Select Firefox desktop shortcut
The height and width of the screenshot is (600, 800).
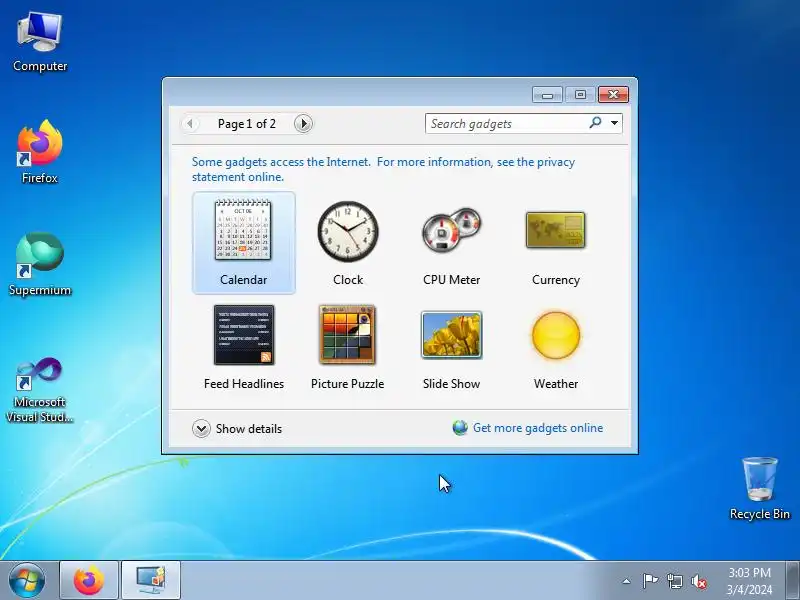point(40,152)
